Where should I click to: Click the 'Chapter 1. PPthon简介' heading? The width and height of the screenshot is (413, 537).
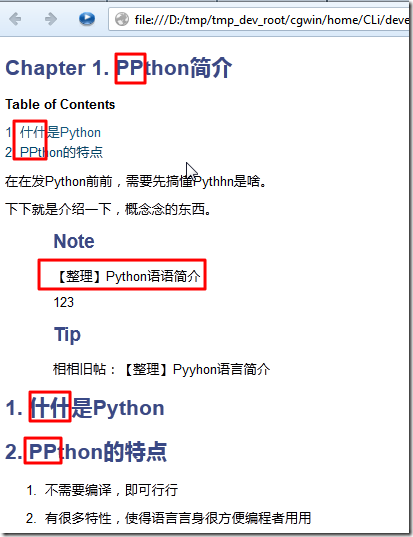click(x=118, y=68)
